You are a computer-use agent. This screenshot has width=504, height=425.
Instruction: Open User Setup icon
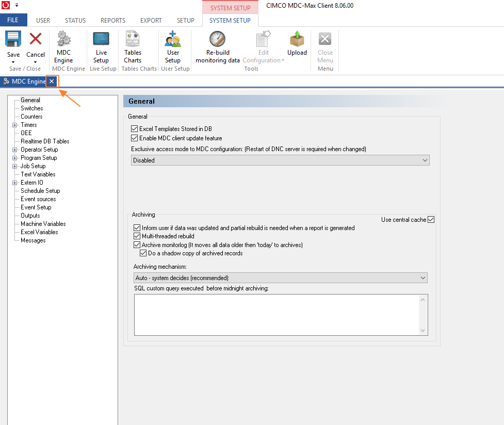click(173, 39)
